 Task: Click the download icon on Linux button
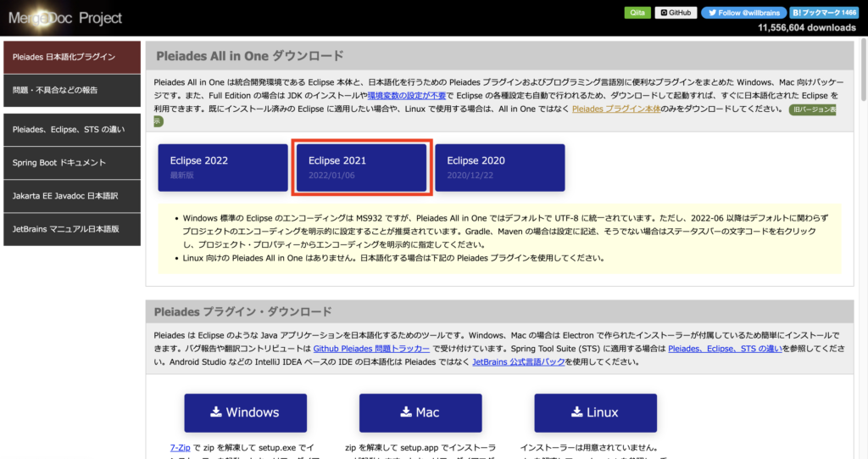(x=576, y=411)
